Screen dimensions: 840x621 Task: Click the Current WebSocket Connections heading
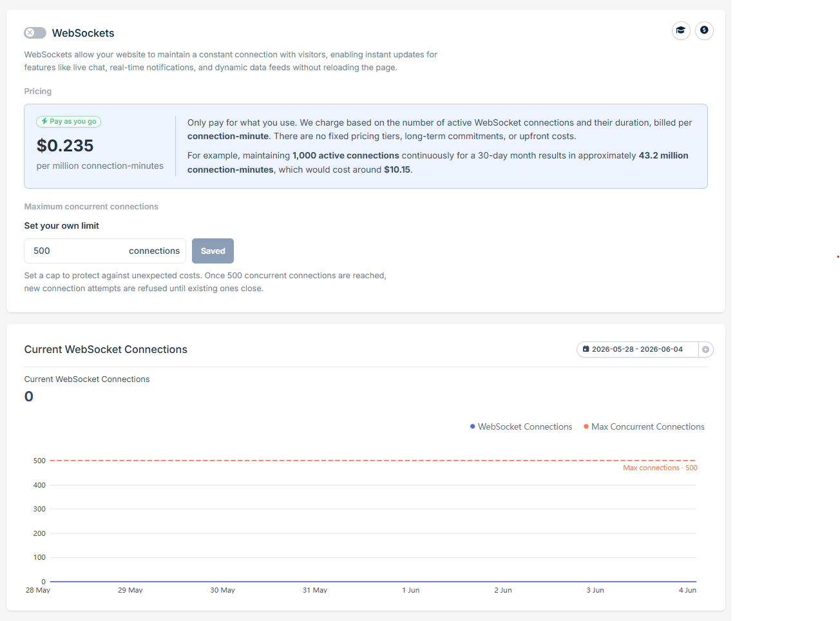click(x=106, y=349)
